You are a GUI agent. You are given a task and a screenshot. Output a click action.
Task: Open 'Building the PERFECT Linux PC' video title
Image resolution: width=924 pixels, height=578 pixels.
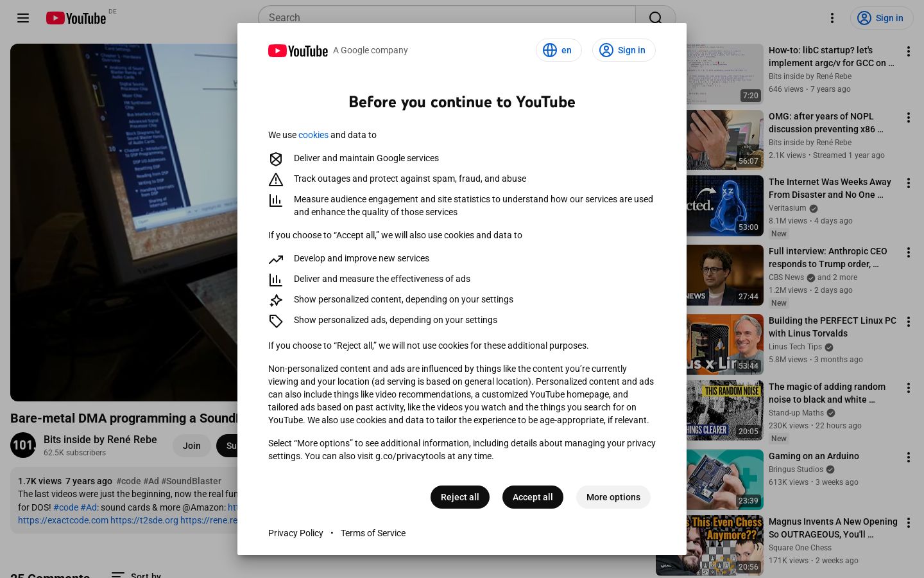tap(833, 327)
